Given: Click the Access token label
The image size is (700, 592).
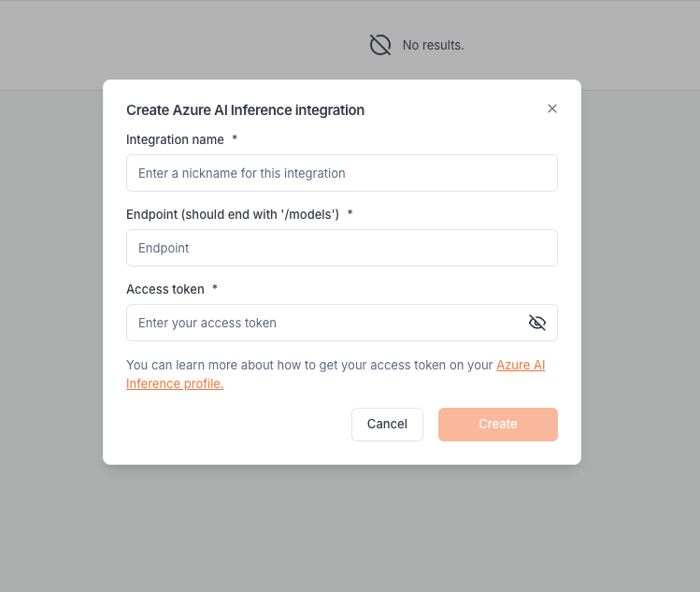Looking at the screenshot, I should [165, 289].
